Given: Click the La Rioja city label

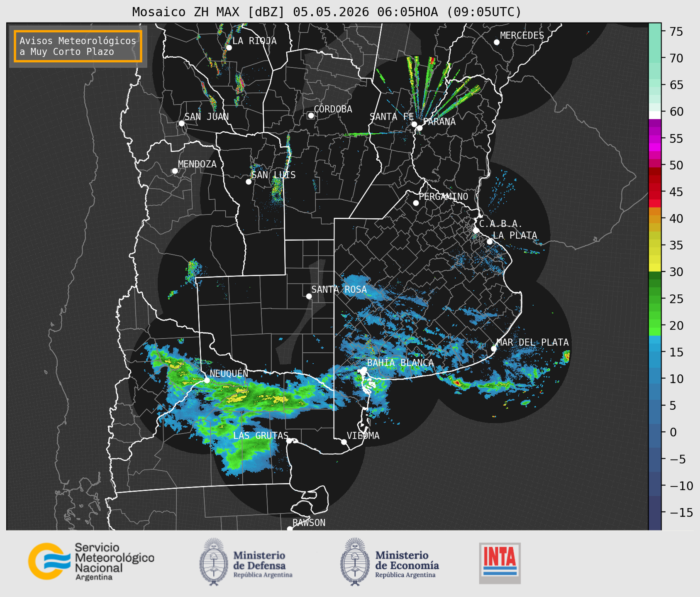Looking at the screenshot, I should [x=254, y=41].
